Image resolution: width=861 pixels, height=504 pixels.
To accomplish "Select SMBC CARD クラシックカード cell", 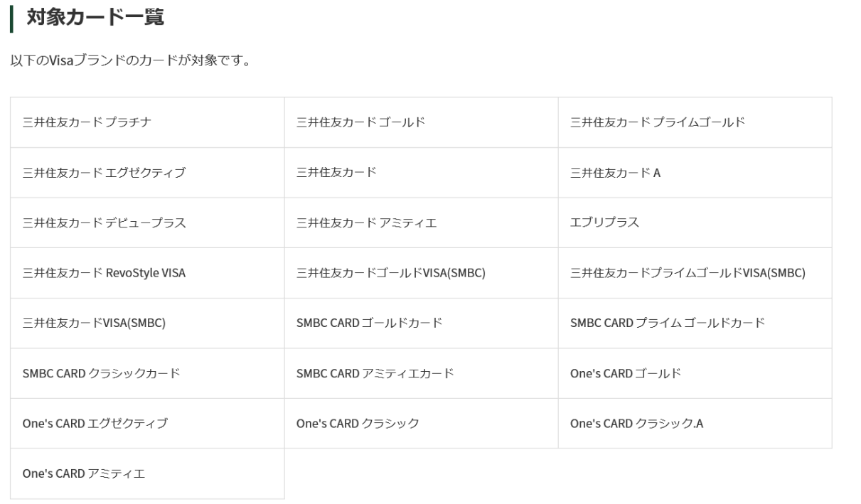I will pyautogui.click(x=148, y=373).
